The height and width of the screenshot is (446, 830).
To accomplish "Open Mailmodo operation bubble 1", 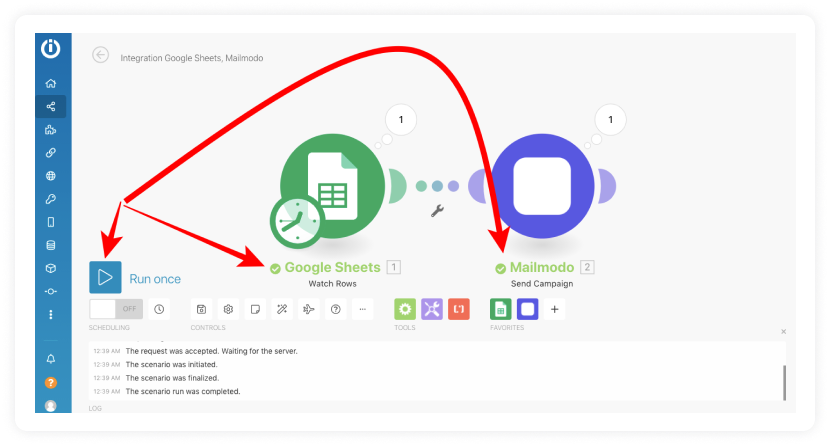I will [610, 120].
